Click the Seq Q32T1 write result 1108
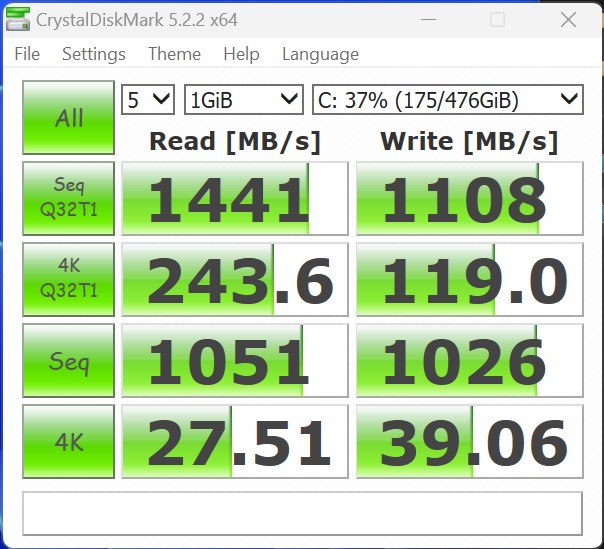 pos(470,198)
